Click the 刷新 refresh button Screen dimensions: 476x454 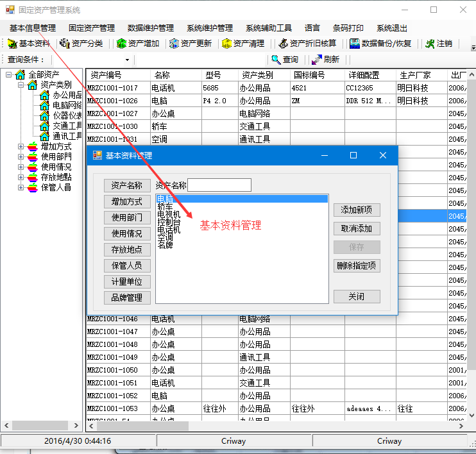(325, 60)
